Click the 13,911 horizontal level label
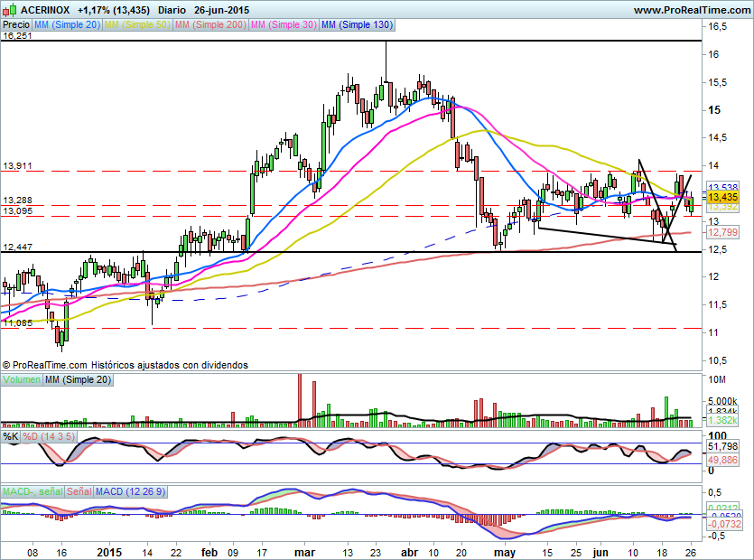This screenshot has height=560, width=754. (x=17, y=166)
